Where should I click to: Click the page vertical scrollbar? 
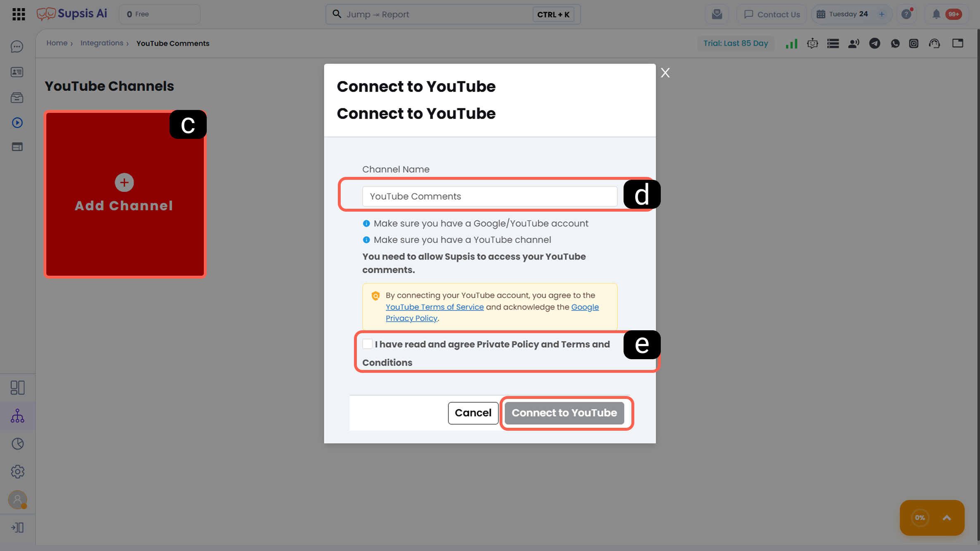[978, 285]
